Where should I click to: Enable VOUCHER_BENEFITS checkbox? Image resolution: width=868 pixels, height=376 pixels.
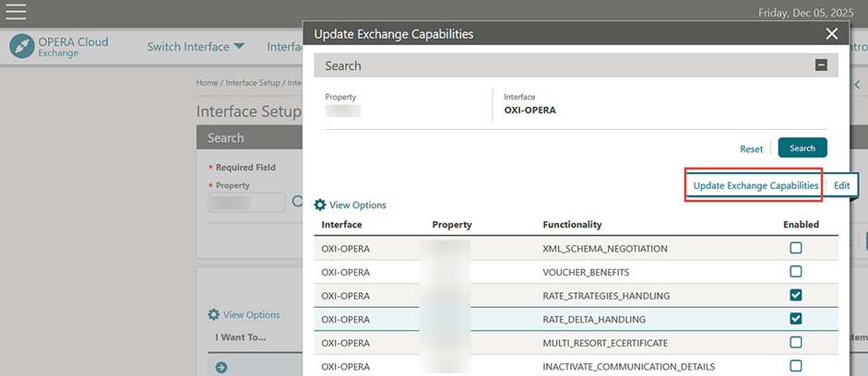point(795,272)
